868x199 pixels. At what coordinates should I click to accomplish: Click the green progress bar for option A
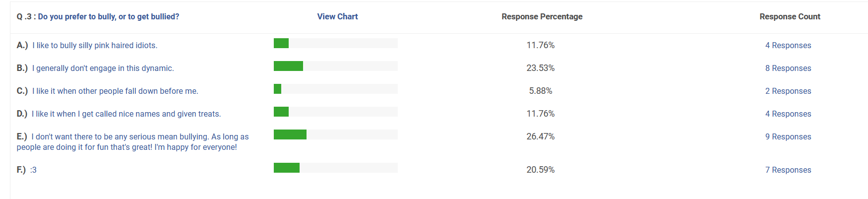(281, 43)
